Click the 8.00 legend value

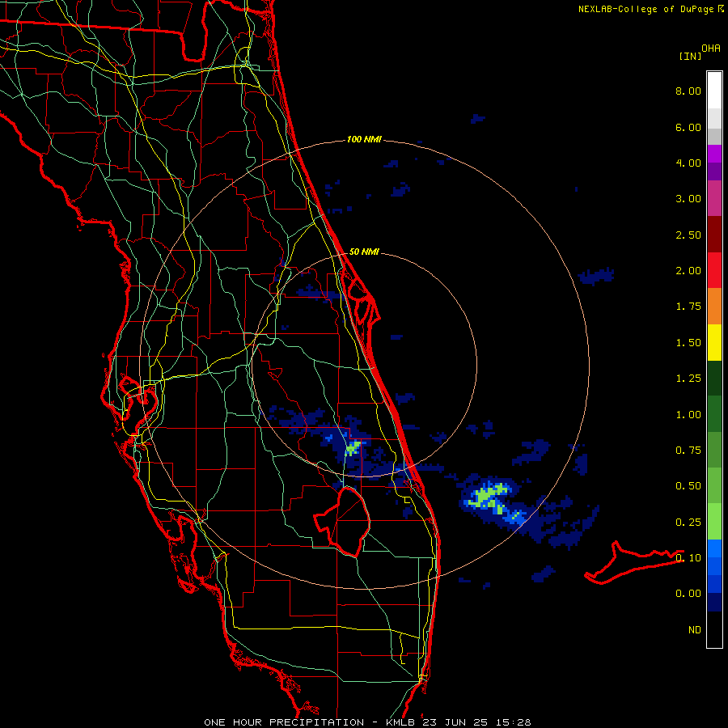pos(688,91)
